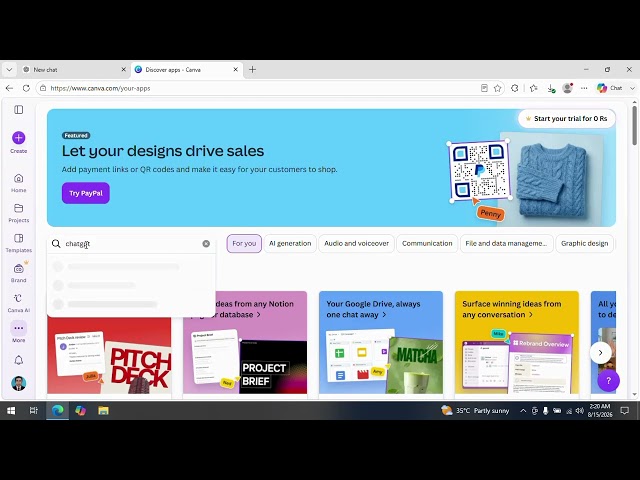Open Surface winning ideas card link

point(511,309)
